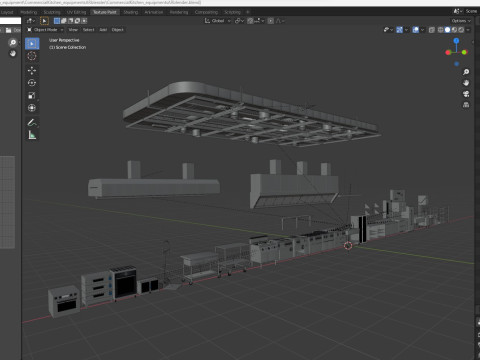The height and width of the screenshot is (360, 480).
Task: Toggle camera view icon
Action: tap(466, 94)
